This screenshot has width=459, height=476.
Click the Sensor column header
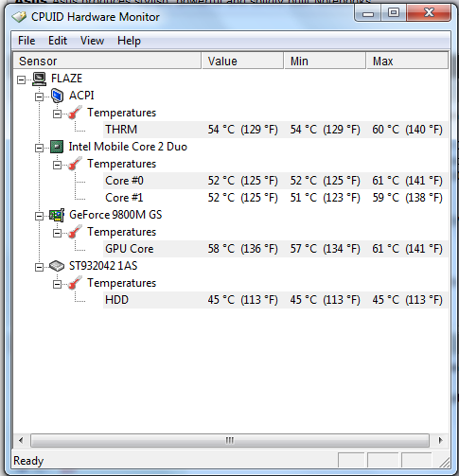point(107,61)
